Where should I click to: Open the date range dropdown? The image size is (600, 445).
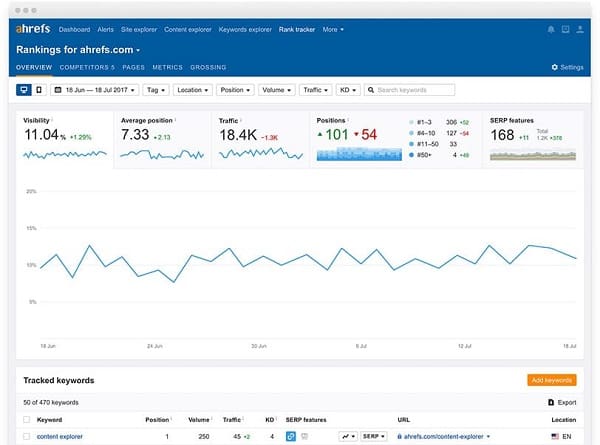pyautogui.click(x=95, y=90)
